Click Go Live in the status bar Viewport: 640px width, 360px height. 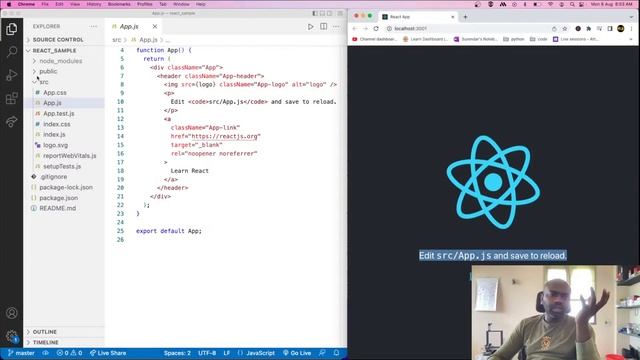[x=297, y=353]
